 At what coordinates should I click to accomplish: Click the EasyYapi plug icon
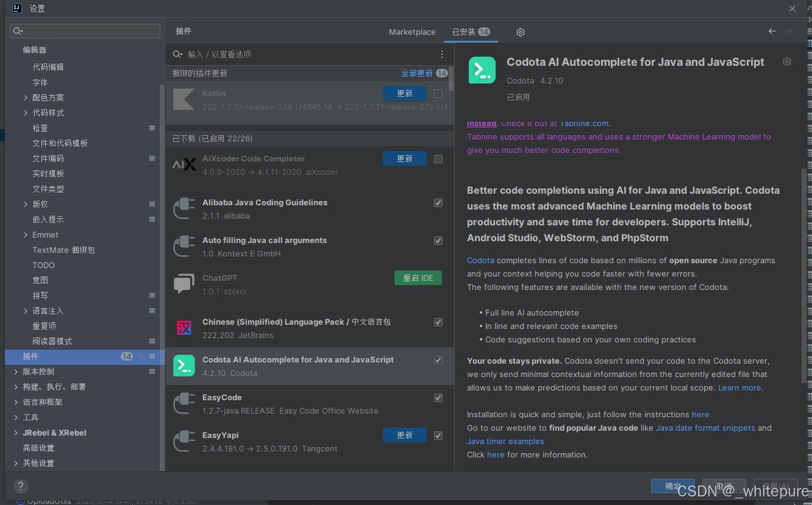pyautogui.click(x=183, y=442)
